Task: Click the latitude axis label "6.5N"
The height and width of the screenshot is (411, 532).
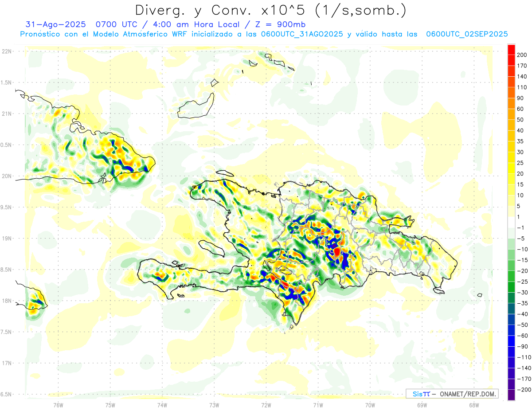Action: (7, 394)
